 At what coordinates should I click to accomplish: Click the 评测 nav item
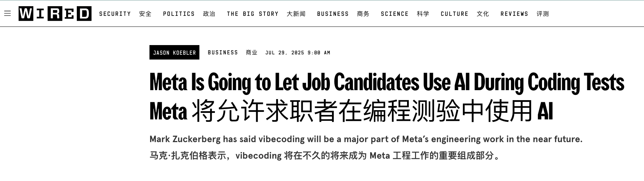pos(543,14)
